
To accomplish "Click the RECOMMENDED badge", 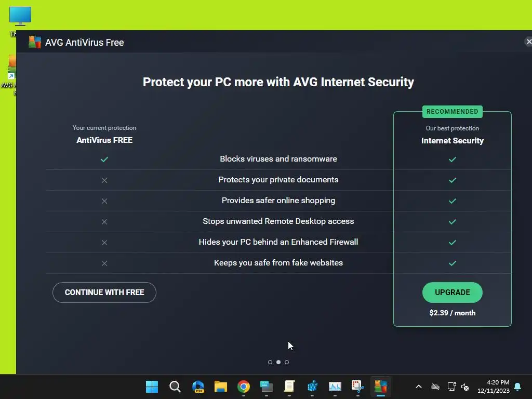I will (x=453, y=112).
